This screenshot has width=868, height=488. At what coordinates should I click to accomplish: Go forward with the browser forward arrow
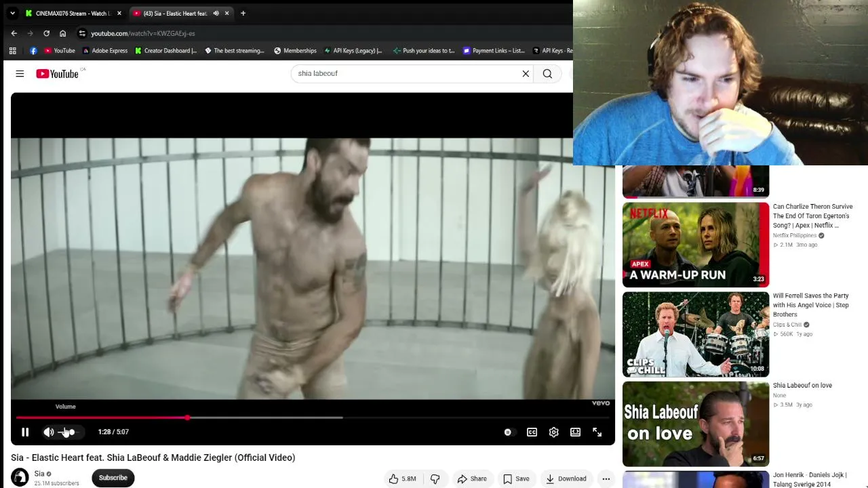click(x=31, y=33)
